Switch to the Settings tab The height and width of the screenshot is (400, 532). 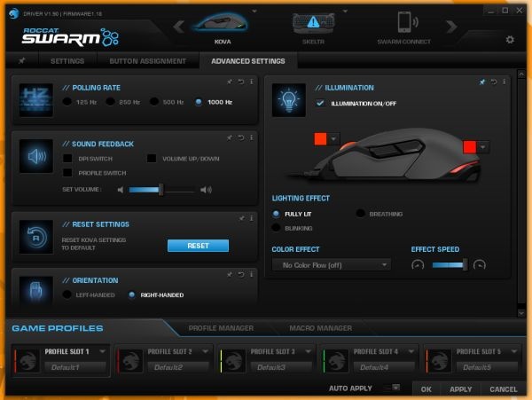click(67, 61)
